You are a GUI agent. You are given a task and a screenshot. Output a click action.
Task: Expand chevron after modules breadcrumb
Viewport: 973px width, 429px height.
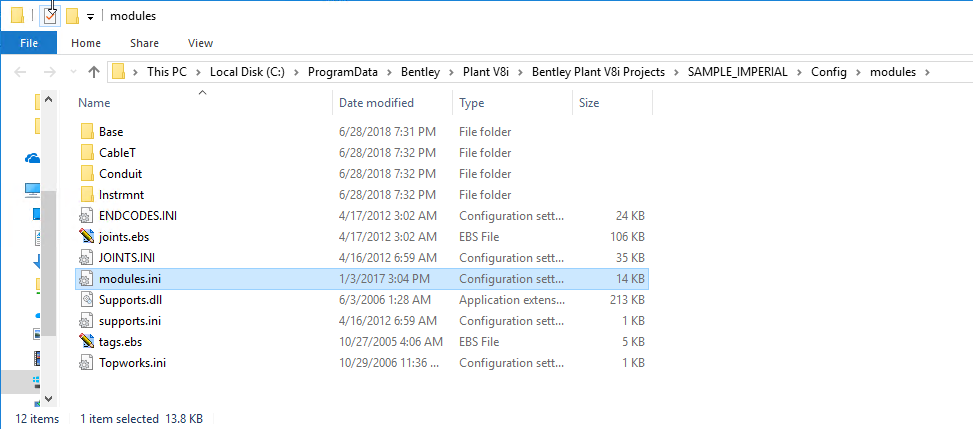pos(928,73)
